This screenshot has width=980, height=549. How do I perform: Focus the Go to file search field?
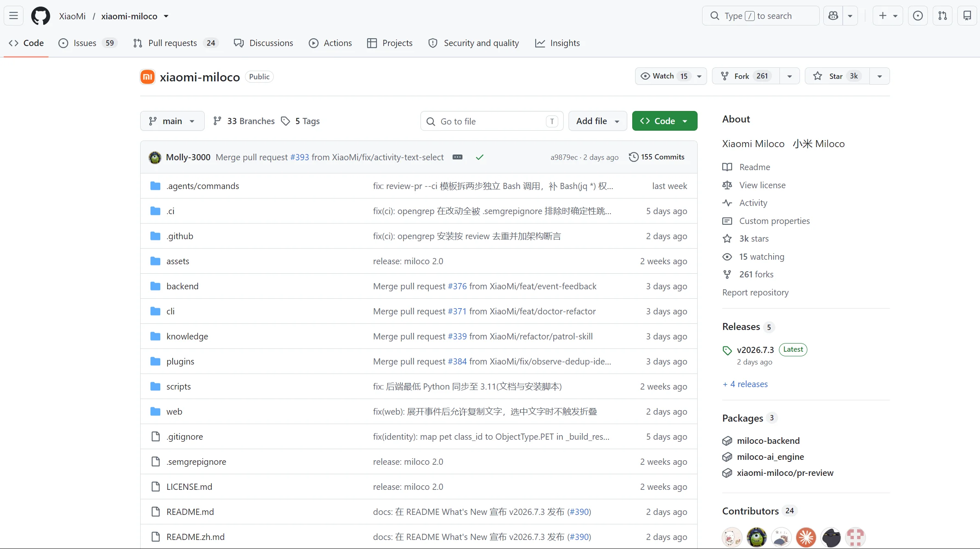coord(492,121)
